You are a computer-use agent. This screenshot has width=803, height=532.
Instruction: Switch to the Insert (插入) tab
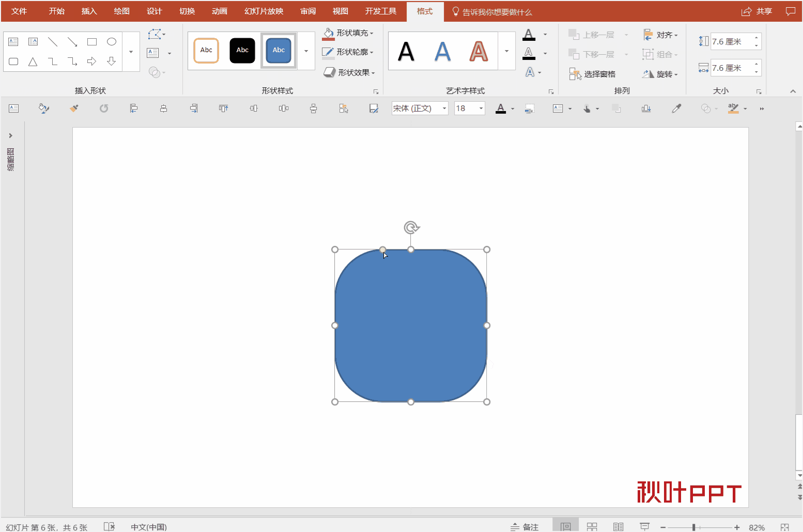89,11
